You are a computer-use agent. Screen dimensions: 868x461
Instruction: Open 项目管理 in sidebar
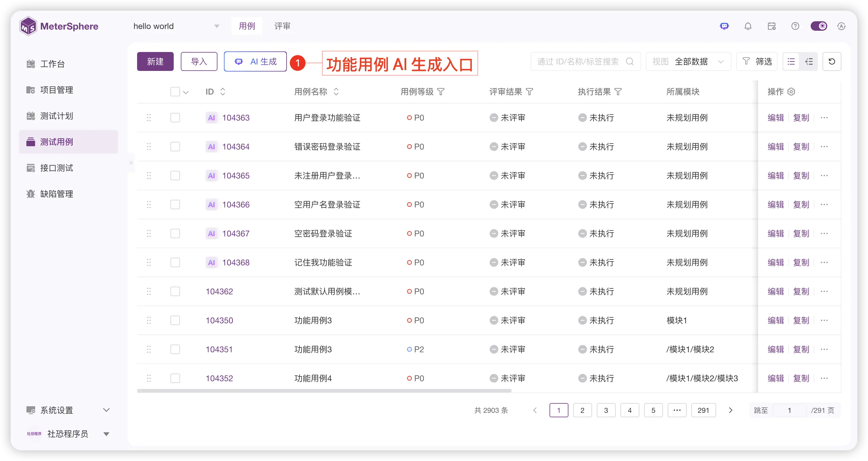pyautogui.click(x=69, y=90)
